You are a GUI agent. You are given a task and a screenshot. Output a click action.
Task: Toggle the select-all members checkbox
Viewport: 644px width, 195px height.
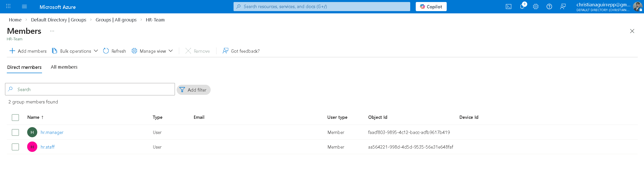pos(15,117)
